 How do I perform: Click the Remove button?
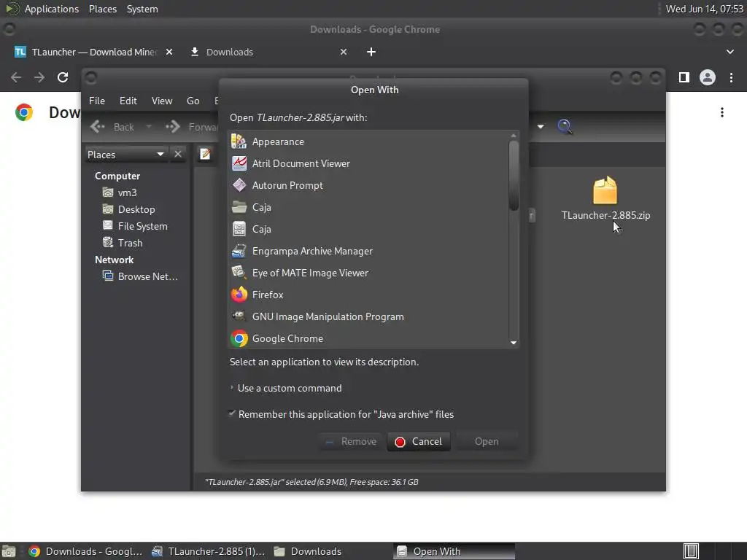pyautogui.click(x=351, y=441)
